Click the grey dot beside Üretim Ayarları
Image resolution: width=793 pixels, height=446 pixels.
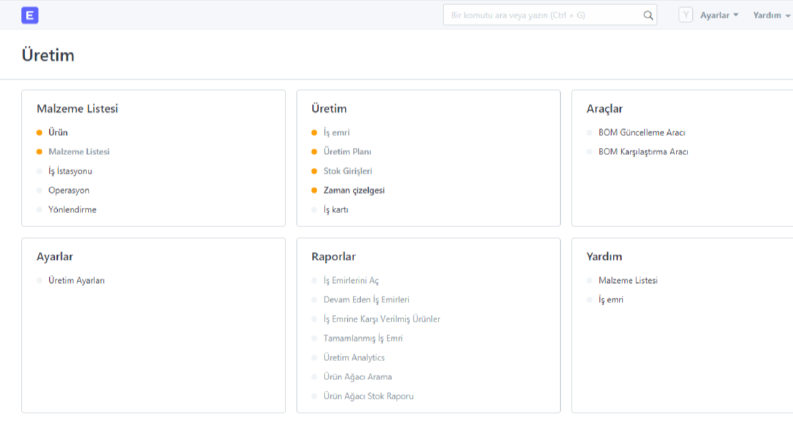coord(39,280)
